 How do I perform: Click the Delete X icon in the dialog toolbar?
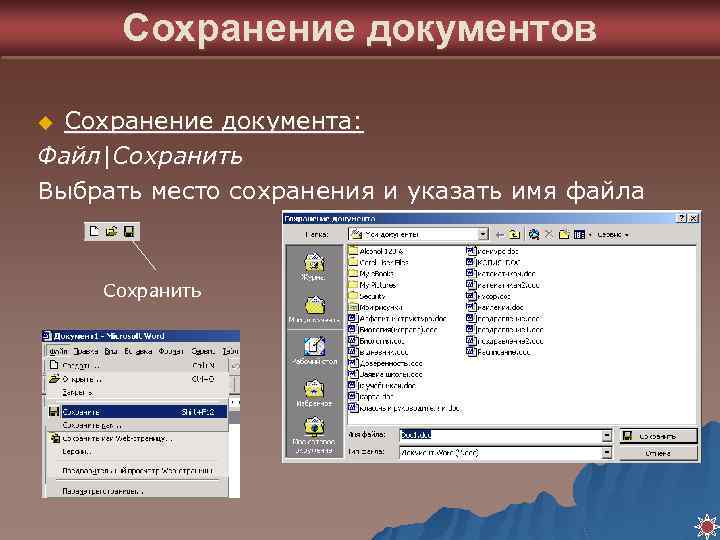coord(548,235)
